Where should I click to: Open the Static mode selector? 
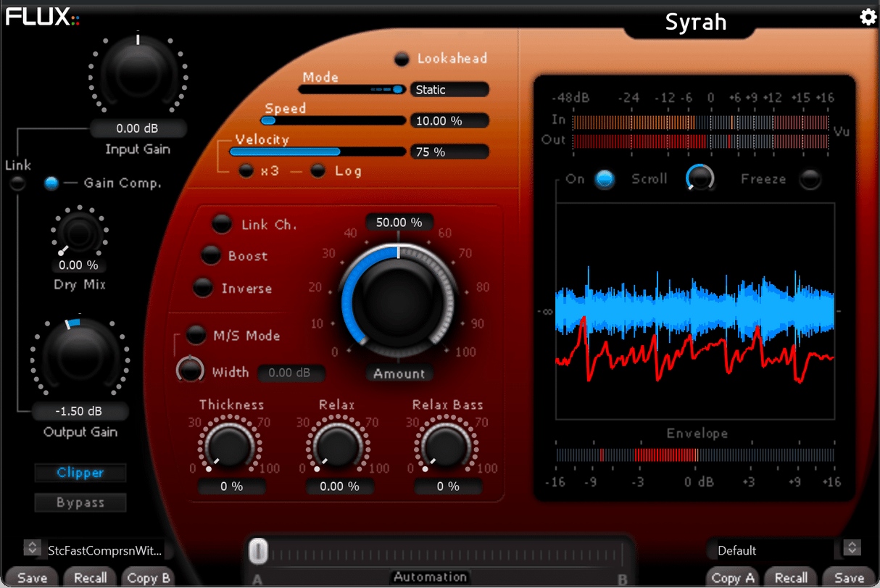point(449,89)
